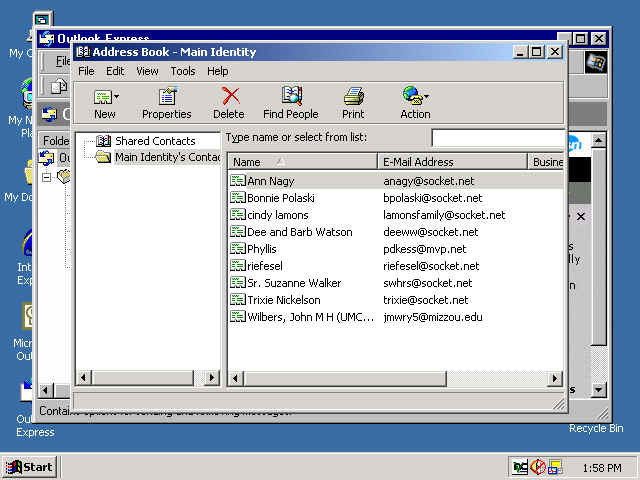Click the jmwry5@mizzou.edu email cell
640x480 pixels.
433,317
